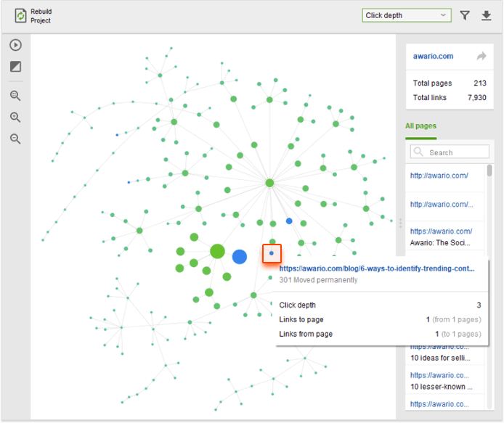Open the tooltip's 6-ways-to-identify-trending-cont... link
Screen dimensions: 504x423
point(377,268)
